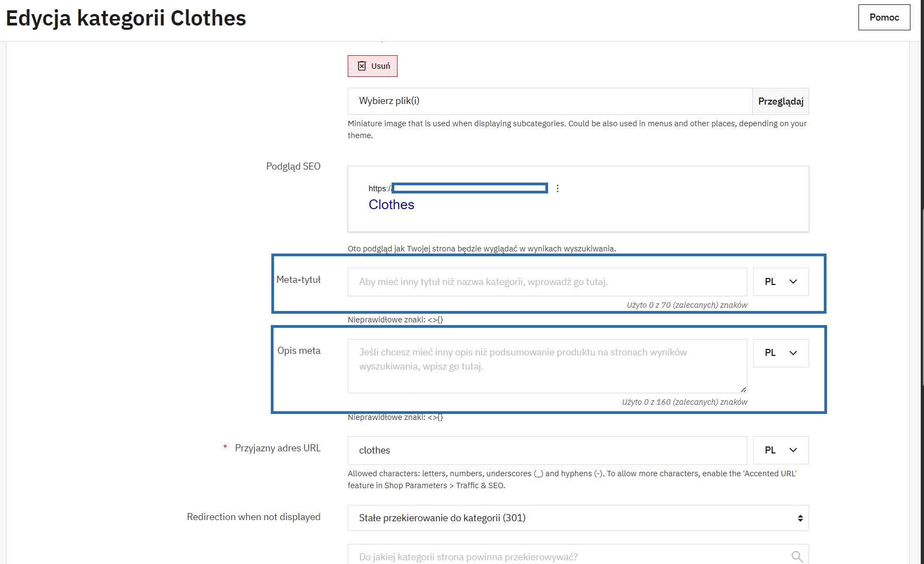Click the Wybierz plik(i) file field
Image resolution: width=924 pixels, height=564 pixels.
pos(549,101)
